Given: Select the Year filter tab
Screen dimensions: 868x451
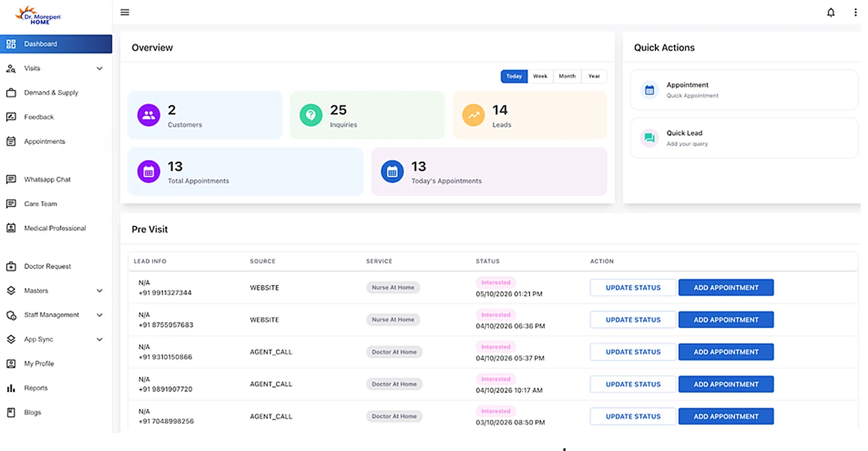Looking at the screenshot, I should pos(594,76).
